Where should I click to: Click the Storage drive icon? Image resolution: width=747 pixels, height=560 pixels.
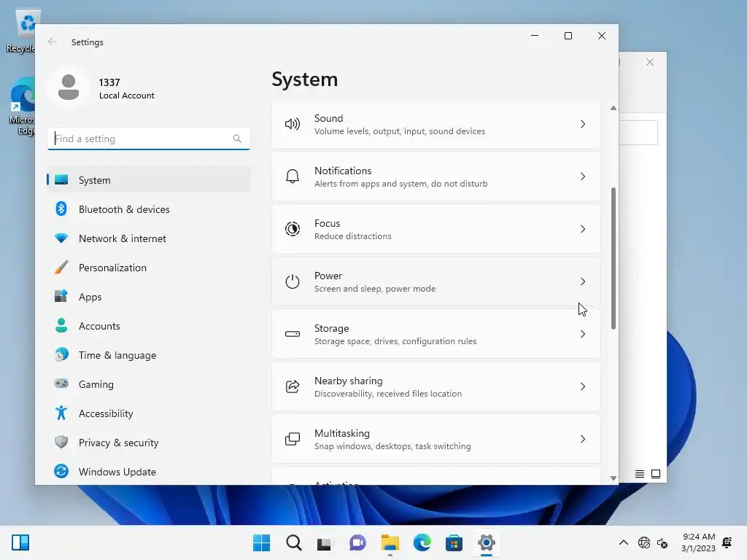[292, 334]
